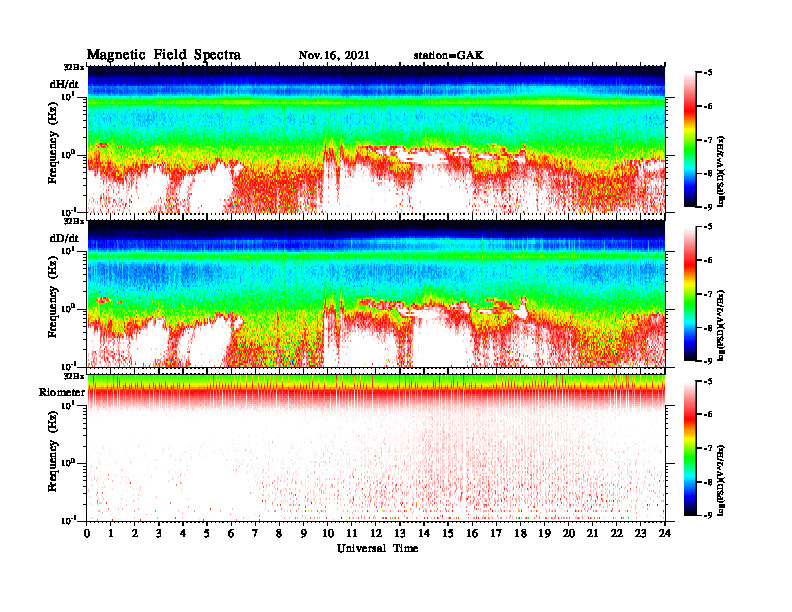Click hour tick label "2" on time axis
Image resolution: width=792 pixels, height=612 pixels.
pos(135,534)
